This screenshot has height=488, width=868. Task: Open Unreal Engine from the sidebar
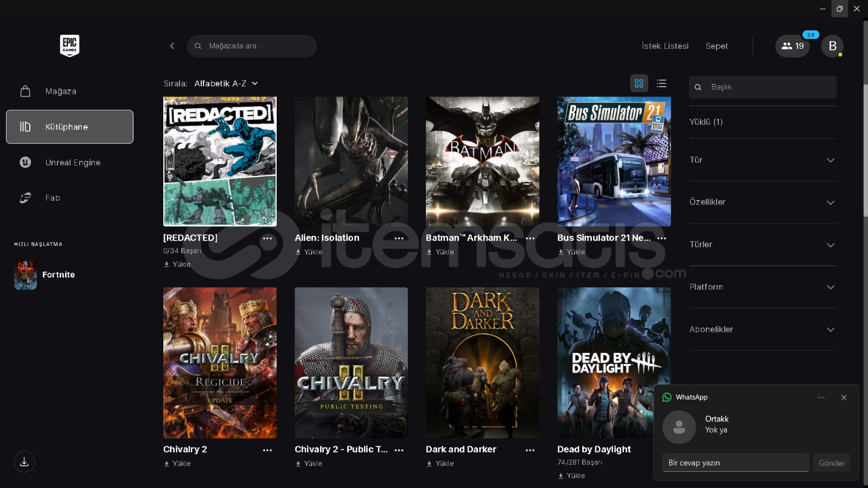click(x=73, y=163)
